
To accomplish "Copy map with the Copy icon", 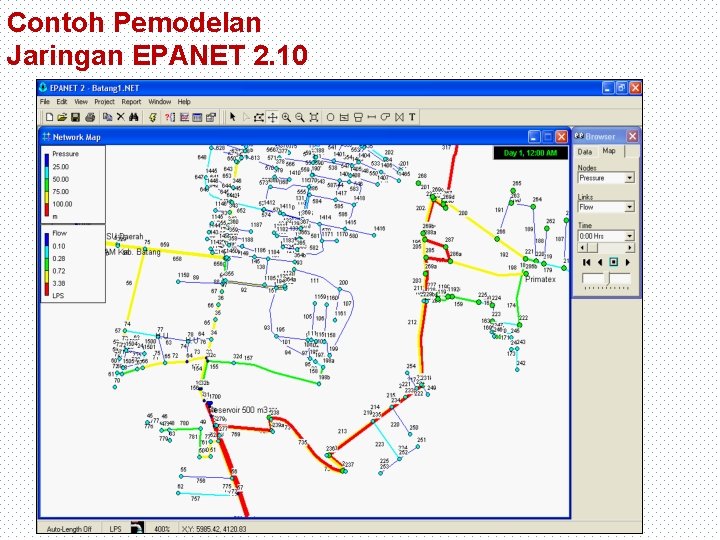I will click(x=108, y=117).
